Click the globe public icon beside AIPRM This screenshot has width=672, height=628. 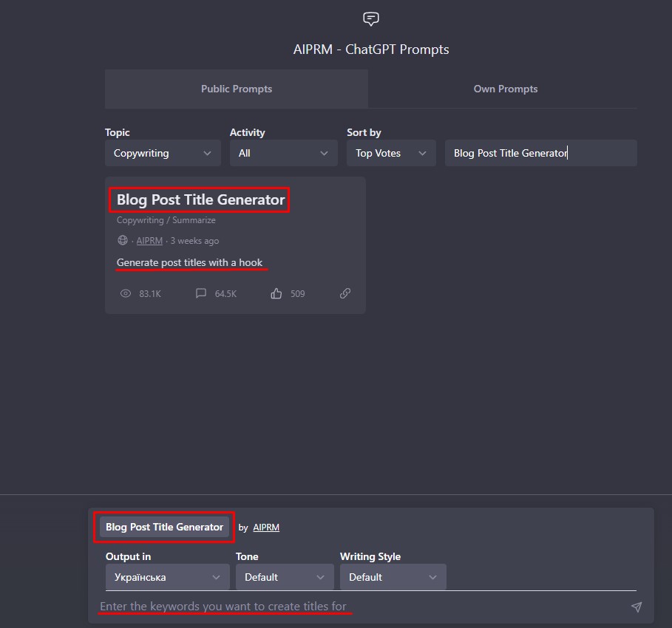[x=123, y=240]
